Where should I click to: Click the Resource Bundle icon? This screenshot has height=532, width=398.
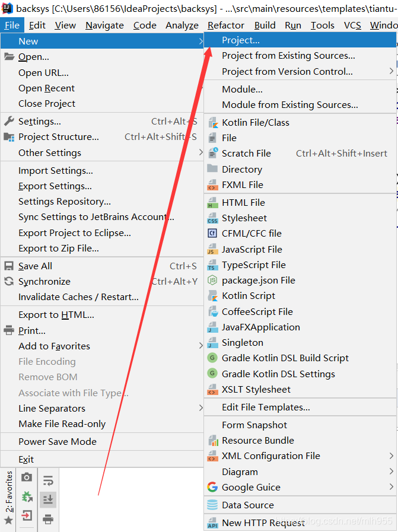[213, 441]
